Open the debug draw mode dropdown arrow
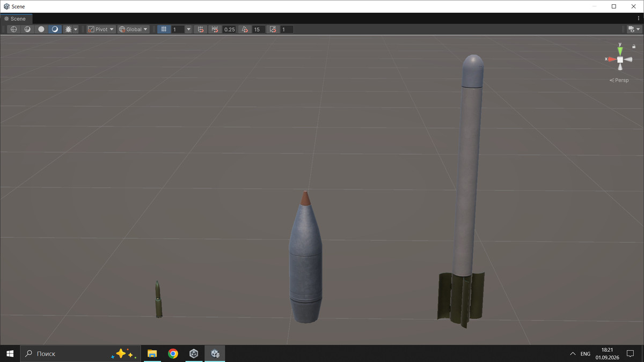644x362 pixels. 76,29
